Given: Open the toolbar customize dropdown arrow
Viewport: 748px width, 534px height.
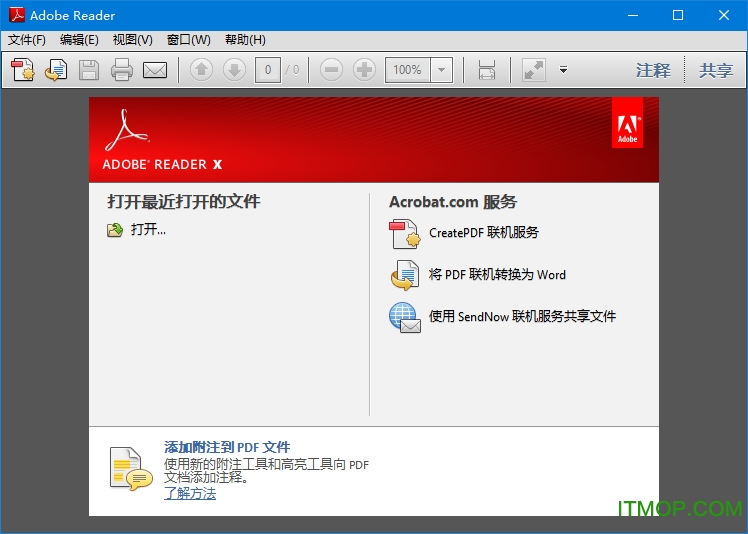Looking at the screenshot, I should (x=563, y=70).
